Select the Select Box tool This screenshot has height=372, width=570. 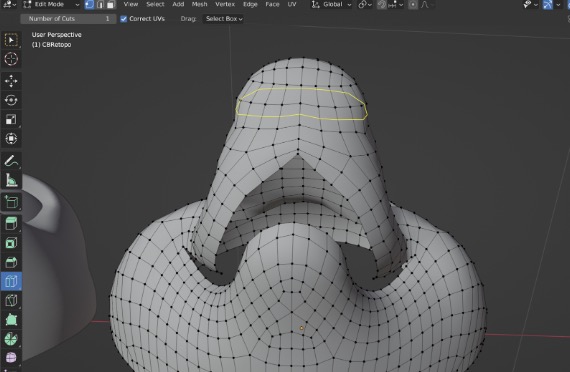pyautogui.click(x=11, y=40)
